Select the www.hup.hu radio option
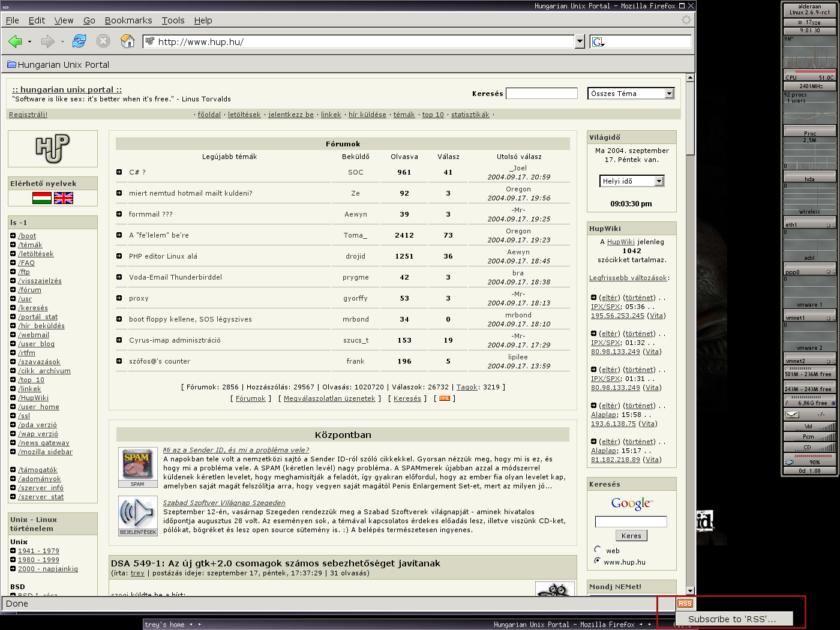Image resolution: width=840 pixels, height=630 pixels. pos(597,560)
